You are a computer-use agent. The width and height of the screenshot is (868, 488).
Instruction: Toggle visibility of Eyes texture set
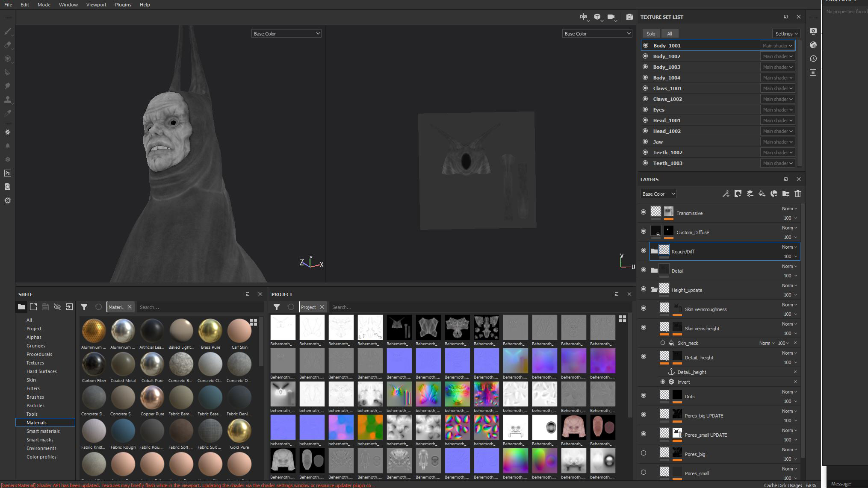pyautogui.click(x=646, y=110)
